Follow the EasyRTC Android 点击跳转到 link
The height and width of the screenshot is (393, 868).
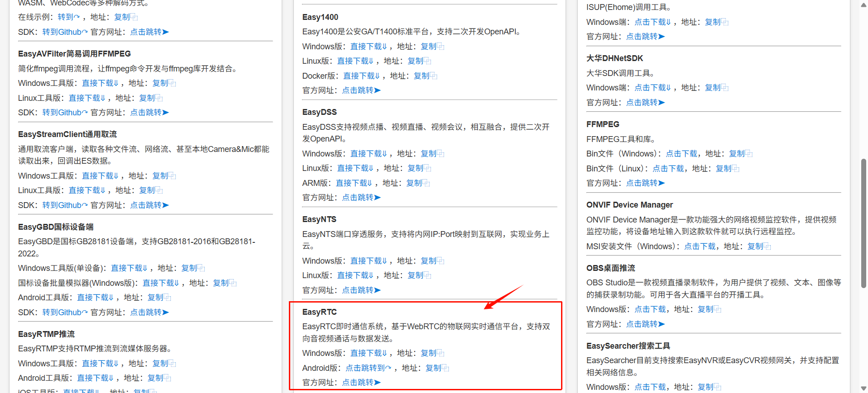(368, 368)
